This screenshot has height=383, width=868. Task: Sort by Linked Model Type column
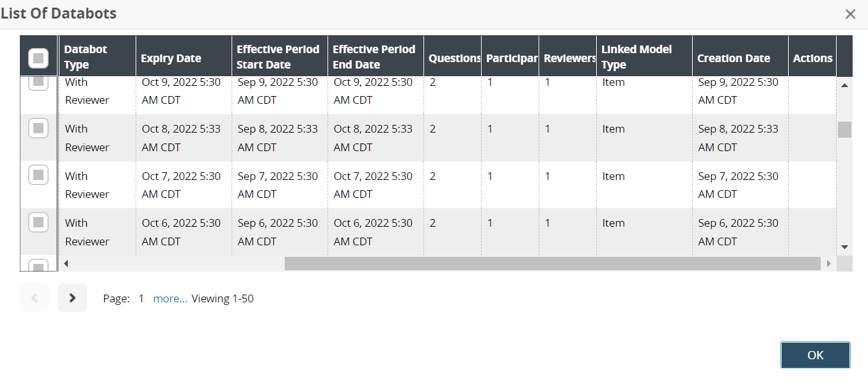coord(636,57)
